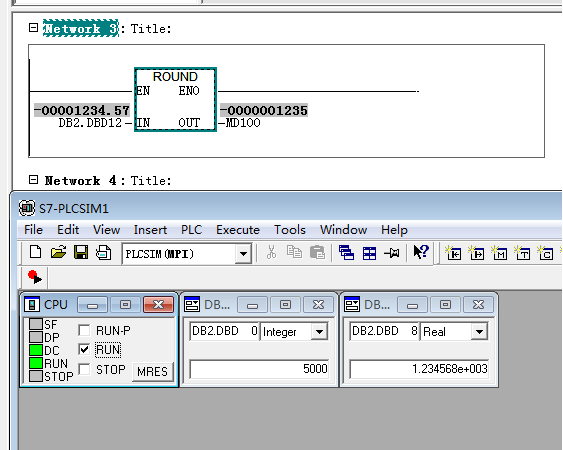Save the simulation with the floppy disk icon

tap(81, 252)
